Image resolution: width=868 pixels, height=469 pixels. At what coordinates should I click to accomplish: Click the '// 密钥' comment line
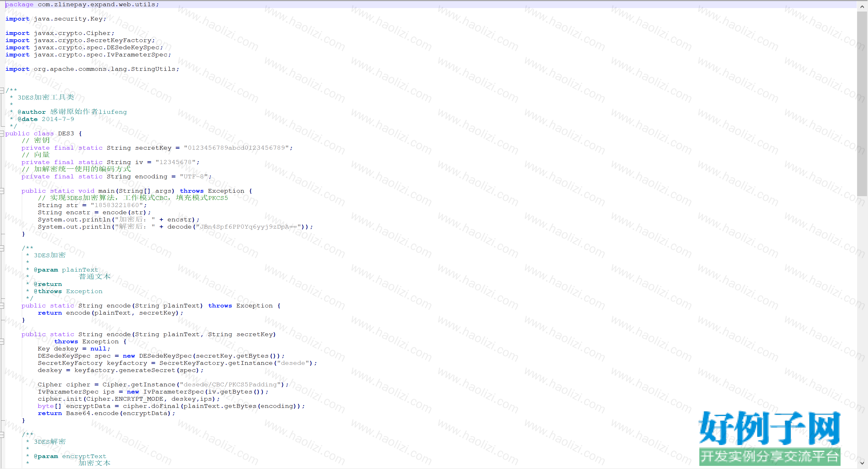click(x=36, y=141)
